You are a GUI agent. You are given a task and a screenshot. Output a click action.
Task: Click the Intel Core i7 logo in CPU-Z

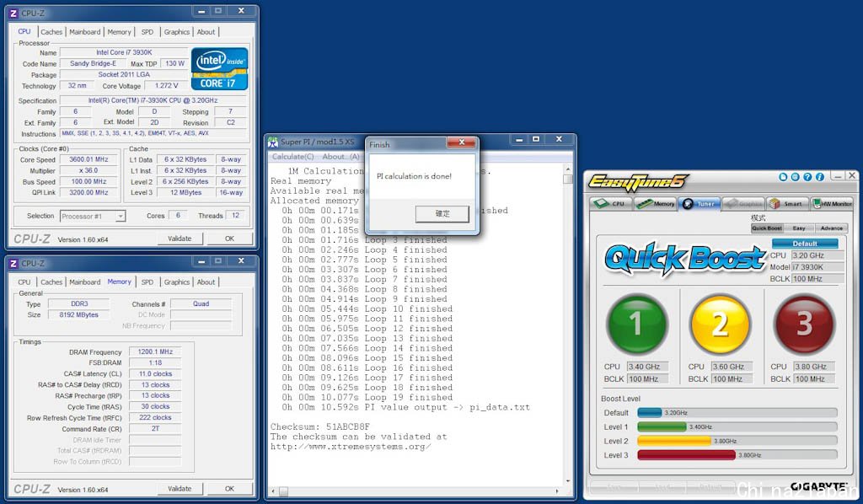pos(220,69)
